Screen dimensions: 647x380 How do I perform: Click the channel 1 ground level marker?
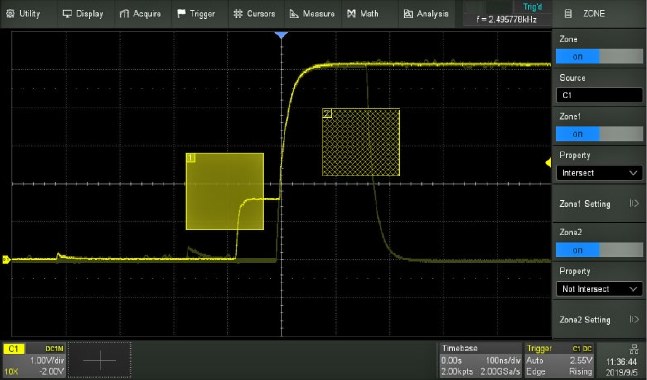[x=6, y=260]
